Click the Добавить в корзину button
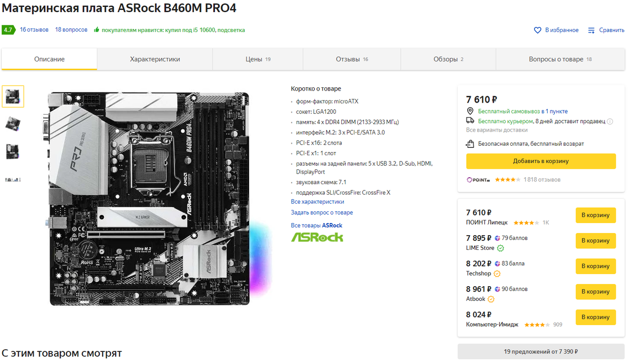Image resolution: width=632 pixels, height=364 pixels. click(541, 161)
